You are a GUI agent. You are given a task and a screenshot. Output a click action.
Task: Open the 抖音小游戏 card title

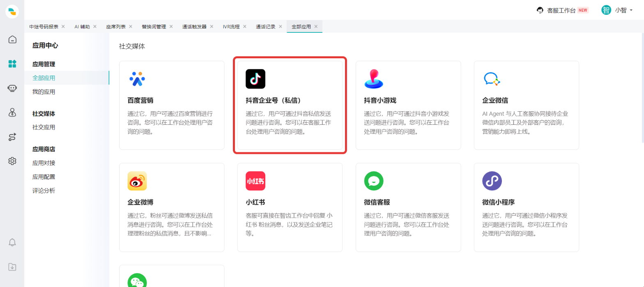coord(380,101)
